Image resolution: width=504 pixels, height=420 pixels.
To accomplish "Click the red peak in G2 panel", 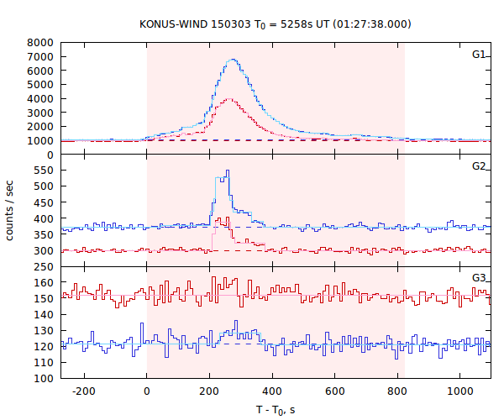I will coord(228,218).
